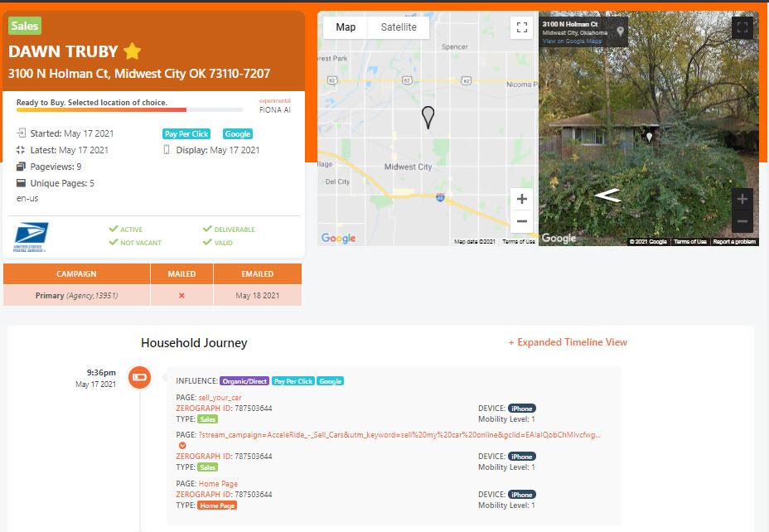Click the iPhone device badge for Home Page

(522, 495)
